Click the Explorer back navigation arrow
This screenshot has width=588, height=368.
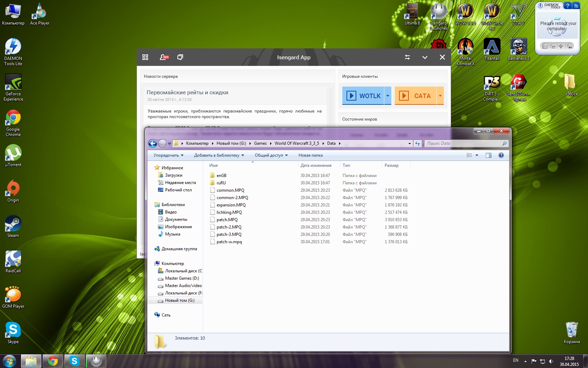coord(153,143)
